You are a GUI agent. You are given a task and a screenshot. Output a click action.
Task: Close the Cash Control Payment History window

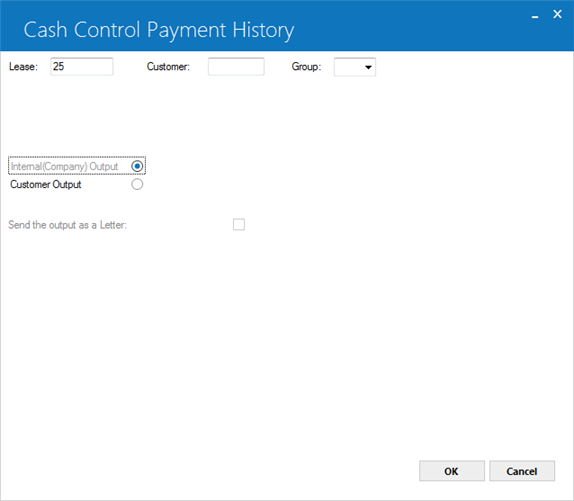click(x=557, y=14)
